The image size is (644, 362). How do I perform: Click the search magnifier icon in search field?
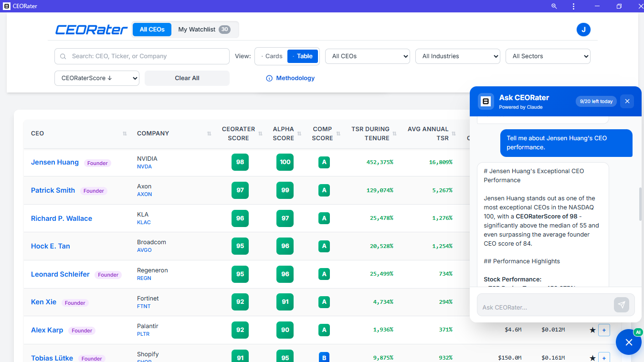pos(63,56)
